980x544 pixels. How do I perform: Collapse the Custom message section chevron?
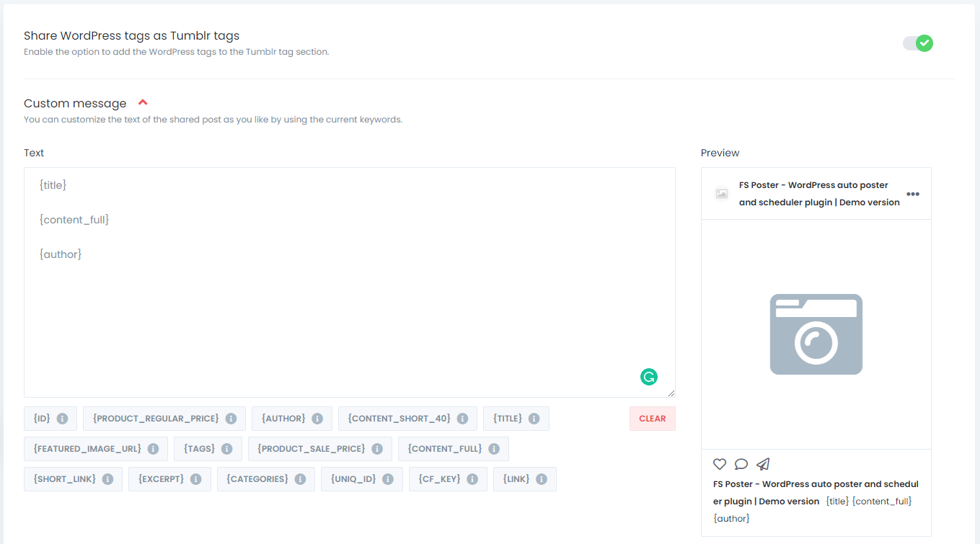pos(143,103)
